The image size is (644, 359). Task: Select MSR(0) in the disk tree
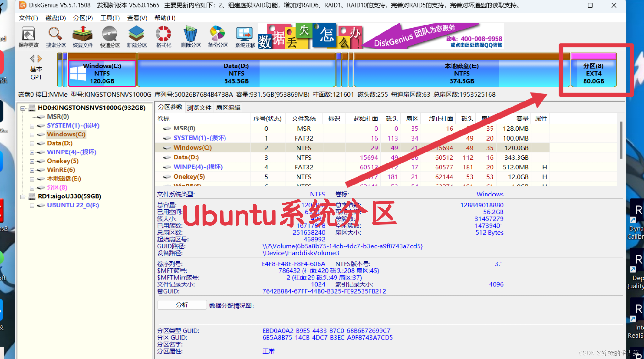tap(58, 117)
